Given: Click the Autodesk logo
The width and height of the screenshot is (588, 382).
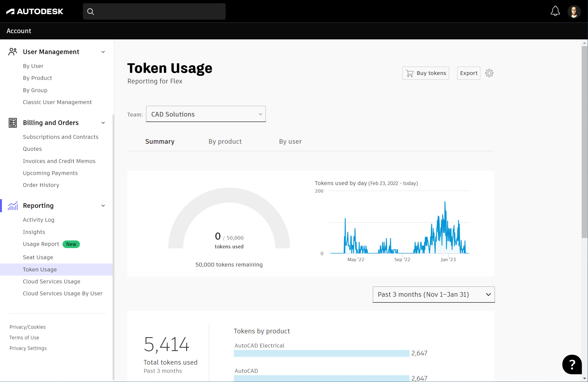Looking at the screenshot, I should [35, 11].
